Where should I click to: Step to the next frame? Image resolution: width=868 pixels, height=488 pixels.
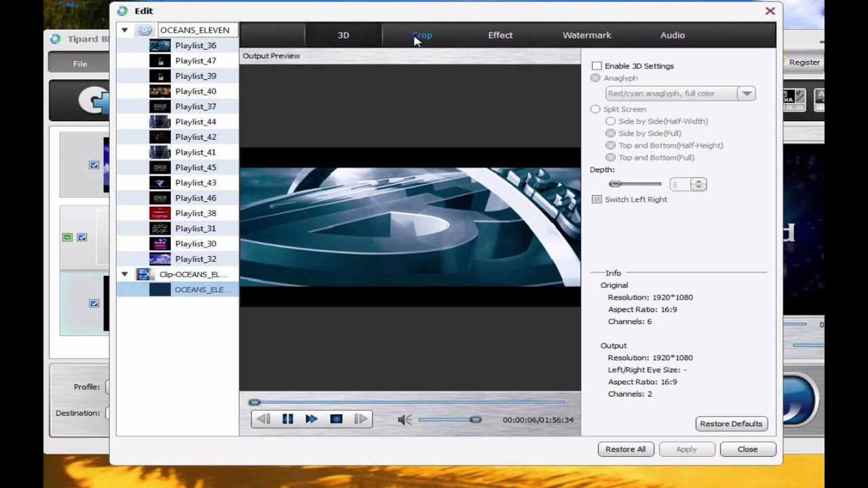361,420
